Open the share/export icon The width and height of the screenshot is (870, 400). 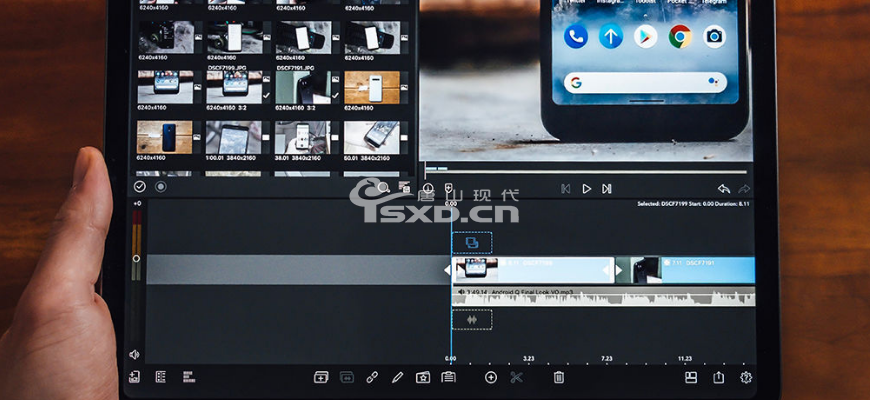pyautogui.click(x=719, y=377)
